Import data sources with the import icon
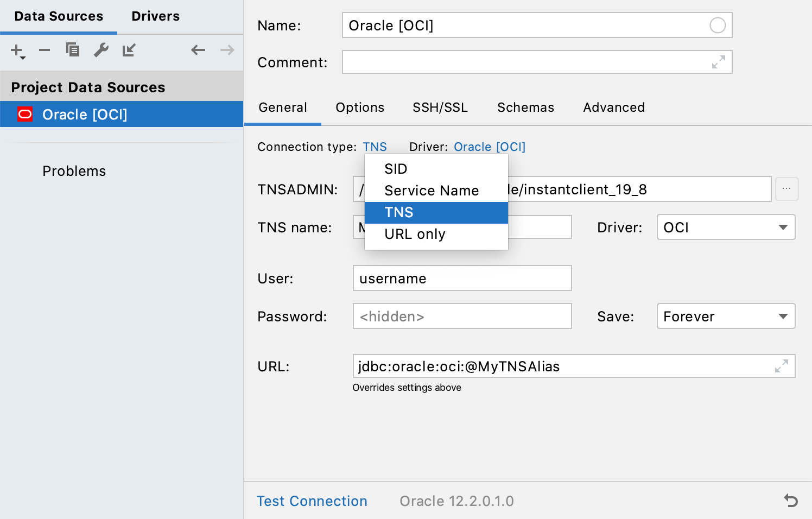812x519 pixels. coord(129,50)
